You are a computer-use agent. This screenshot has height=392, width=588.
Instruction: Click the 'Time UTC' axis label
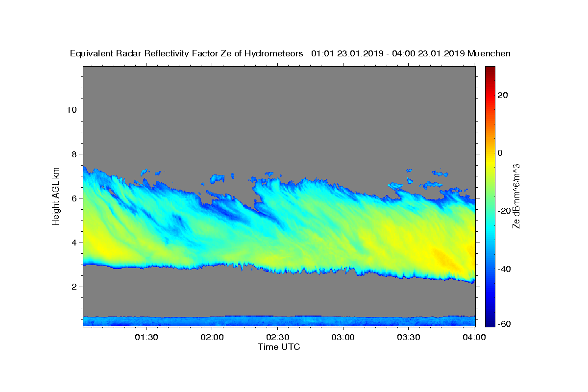(x=279, y=347)
